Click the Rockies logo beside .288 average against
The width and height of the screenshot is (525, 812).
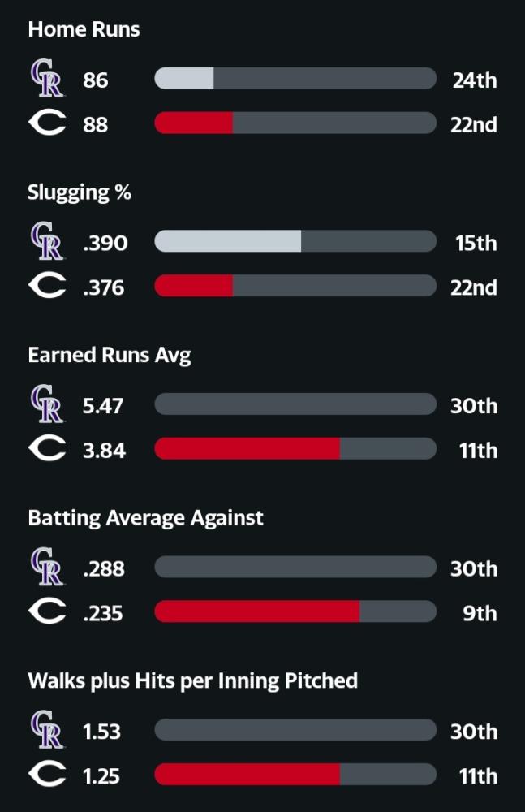[46, 567]
